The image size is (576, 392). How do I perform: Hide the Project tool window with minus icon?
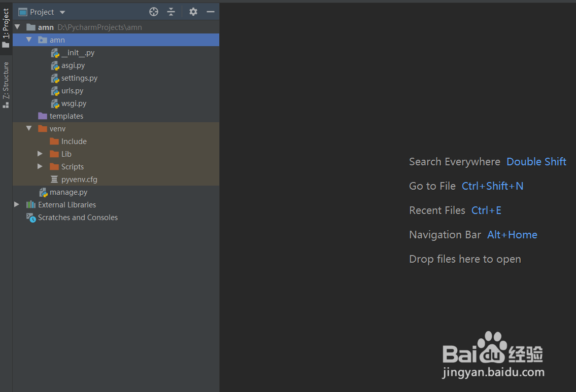coord(210,12)
